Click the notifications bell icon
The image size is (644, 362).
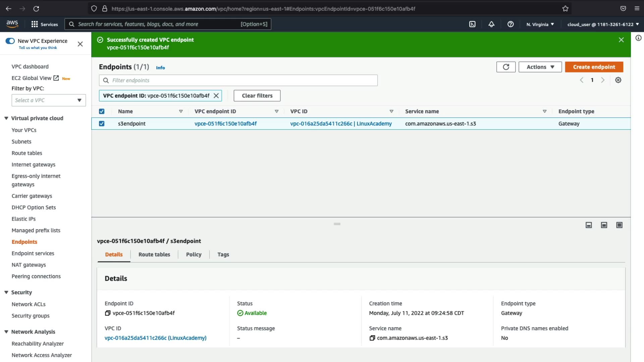click(491, 24)
